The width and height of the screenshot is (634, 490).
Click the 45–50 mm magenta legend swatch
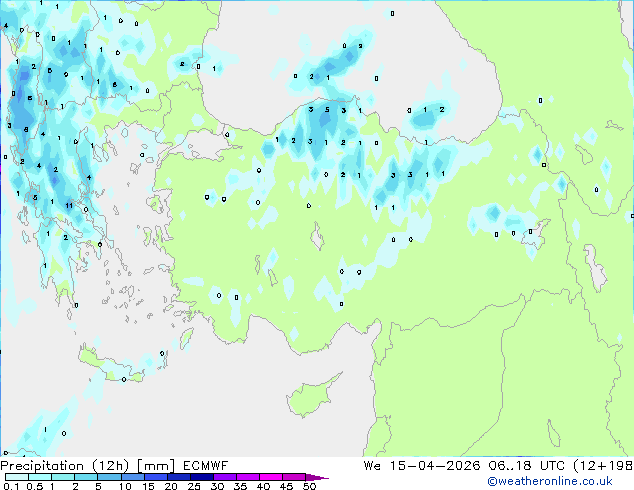click(x=294, y=477)
